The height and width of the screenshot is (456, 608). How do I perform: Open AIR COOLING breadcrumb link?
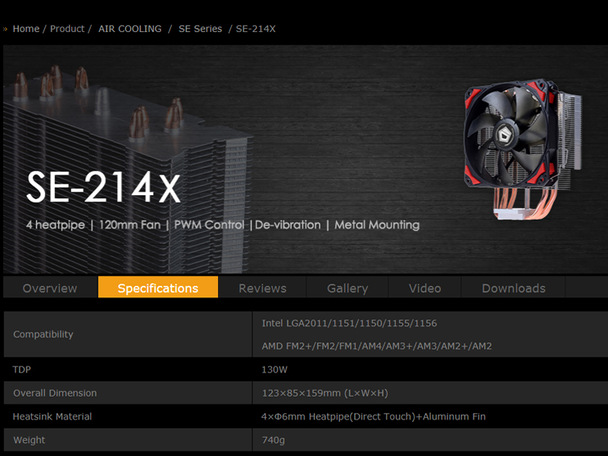point(130,29)
